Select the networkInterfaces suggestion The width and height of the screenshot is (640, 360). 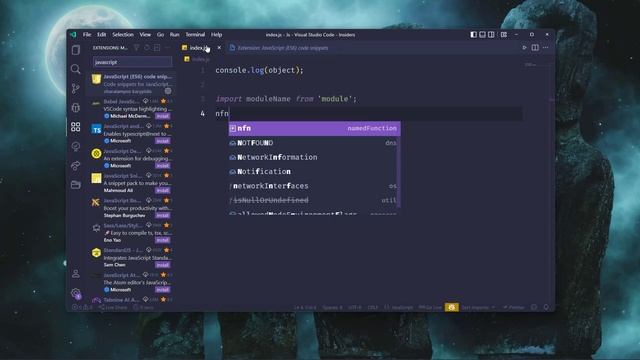click(313, 186)
